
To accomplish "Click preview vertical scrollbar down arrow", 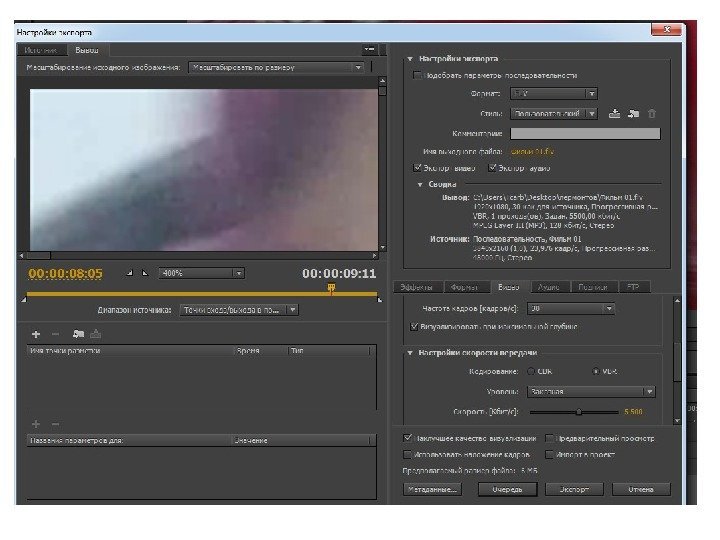I will coord(382,248).
